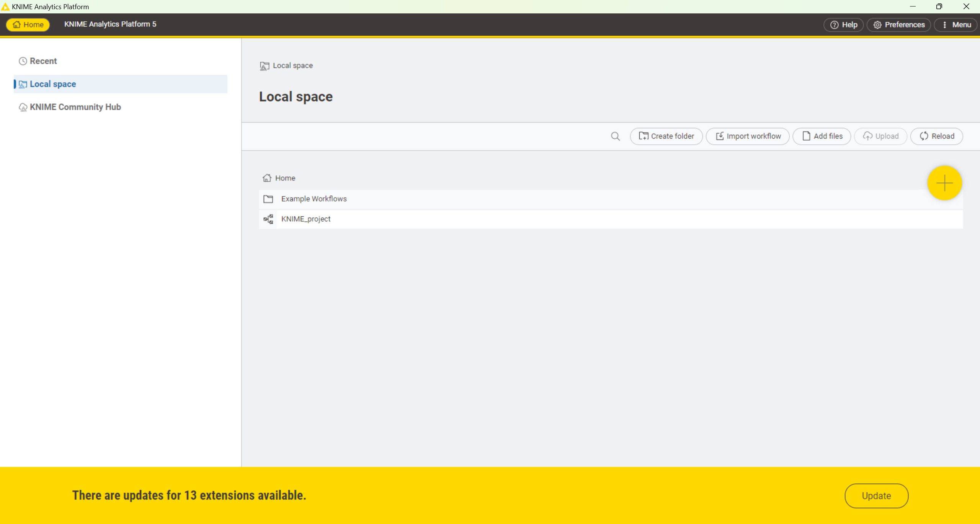Click the gear icon in Preferences
The image size is (980, 524).
(877, 25)
